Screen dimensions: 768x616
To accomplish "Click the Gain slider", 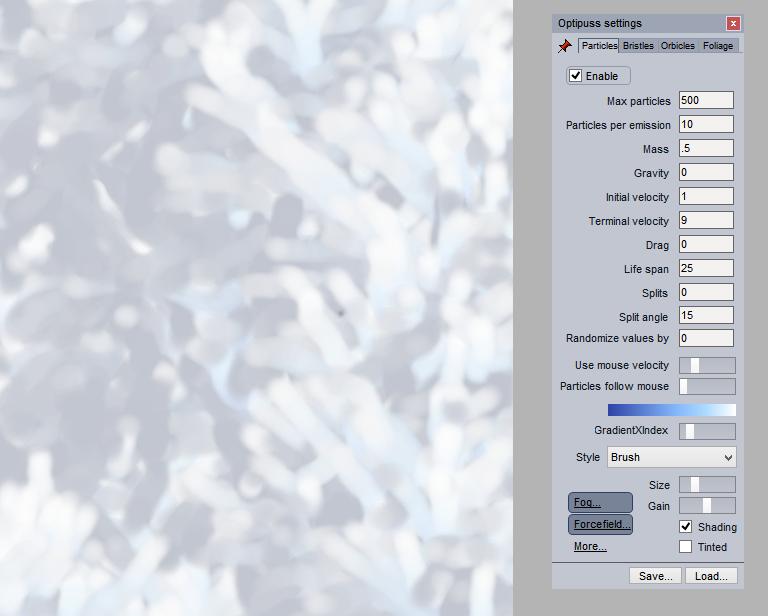I will pos(706,506).
